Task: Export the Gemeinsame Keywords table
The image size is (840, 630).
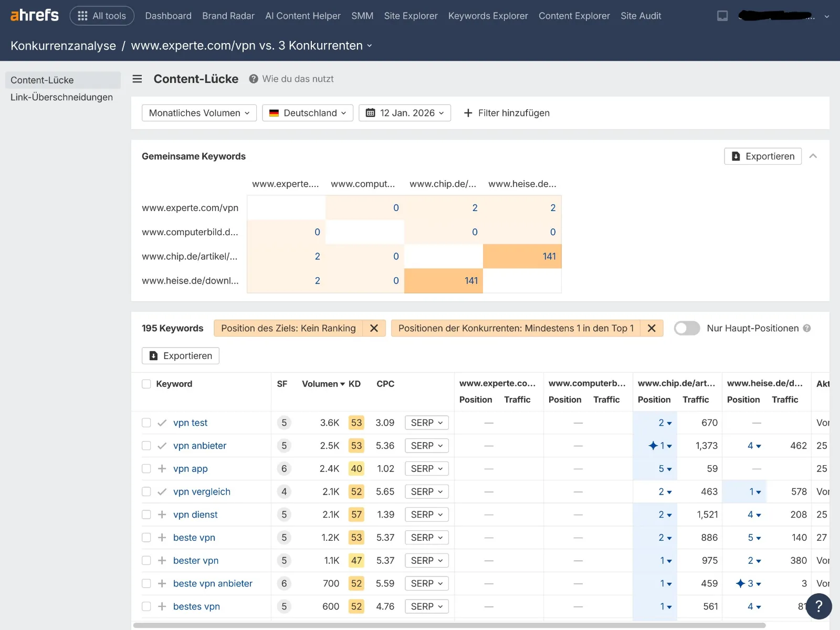Action: (x=763, y=156)
